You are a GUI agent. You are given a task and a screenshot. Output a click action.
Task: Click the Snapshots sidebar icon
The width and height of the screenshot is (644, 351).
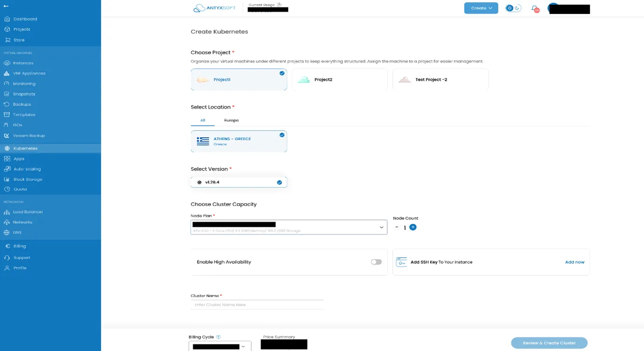7,94
